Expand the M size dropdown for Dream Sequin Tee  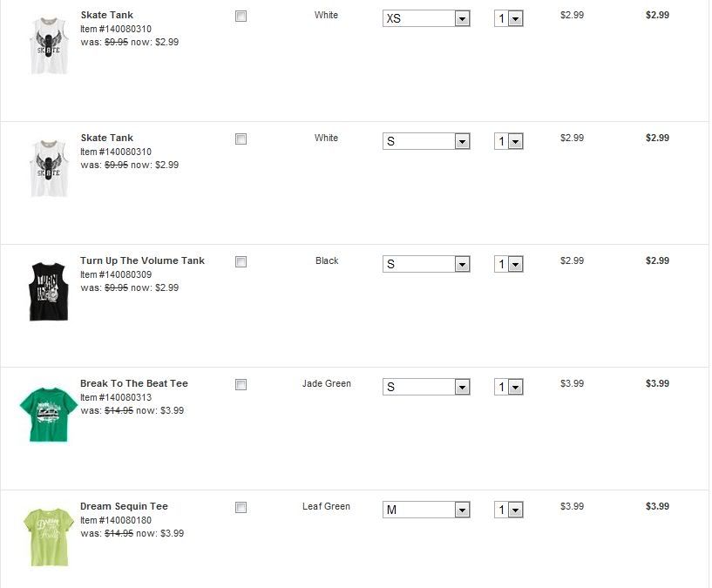(426, 510)
